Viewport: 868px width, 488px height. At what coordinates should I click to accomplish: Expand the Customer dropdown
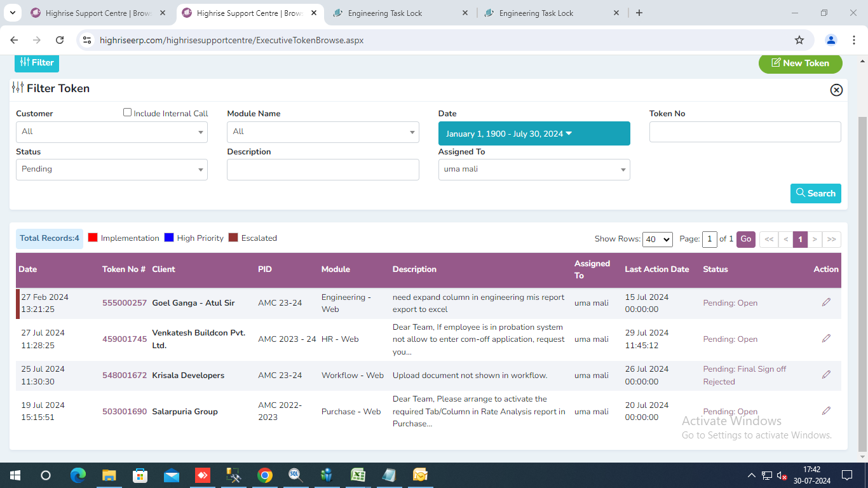(112, 132)
